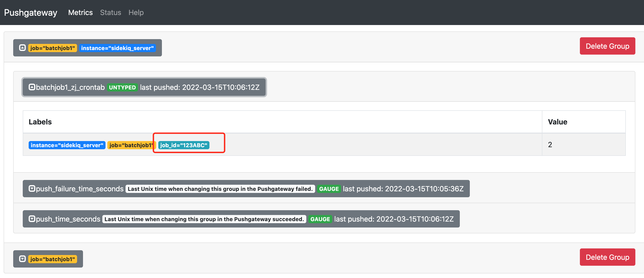Open the Pushgateway brand link
This screenshot has height=278, width=644.
click(x=30, y=13)
